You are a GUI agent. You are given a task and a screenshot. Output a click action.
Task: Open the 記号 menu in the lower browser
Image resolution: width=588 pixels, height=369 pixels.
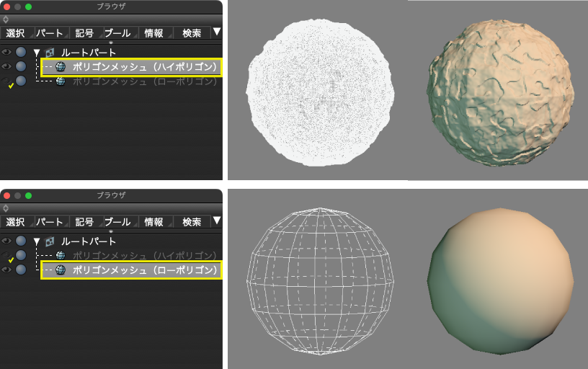click(86, 222)
